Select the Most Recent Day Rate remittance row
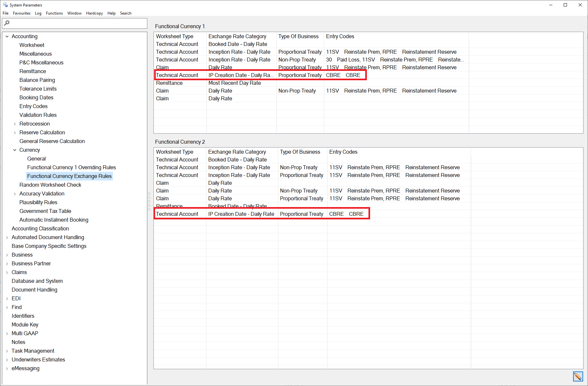 [234, 83]
